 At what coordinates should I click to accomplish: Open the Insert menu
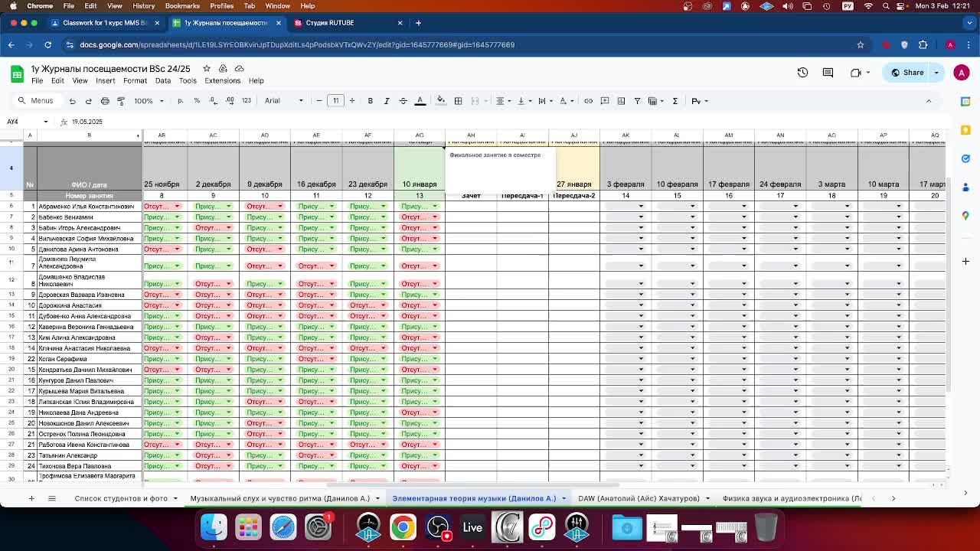(x=106, y=81)
